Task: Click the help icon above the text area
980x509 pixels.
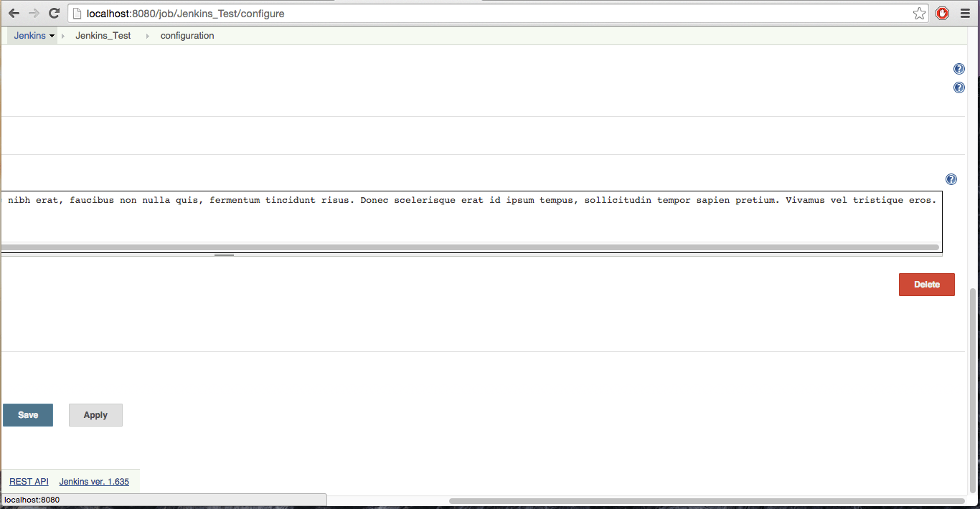Action: (x=951, y=179)
